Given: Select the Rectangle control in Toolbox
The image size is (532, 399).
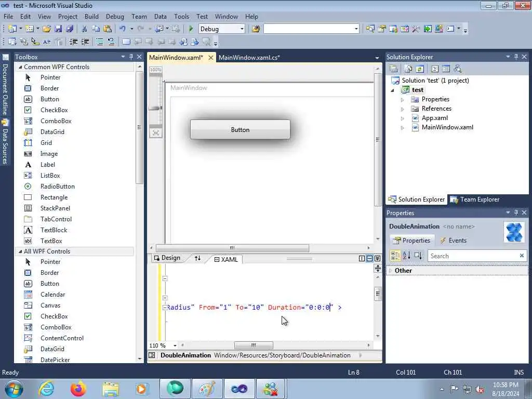Looking at the screenshot, I should 54,197.
